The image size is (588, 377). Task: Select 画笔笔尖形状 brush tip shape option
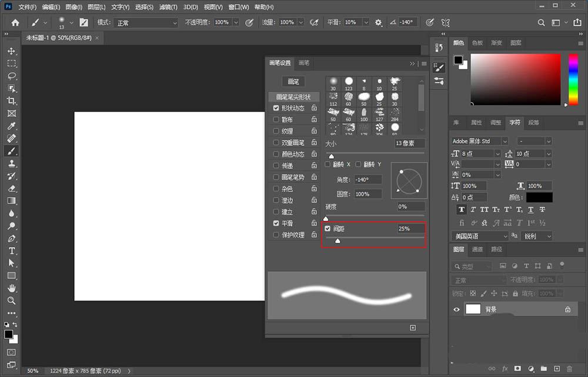tap(293, 97)
